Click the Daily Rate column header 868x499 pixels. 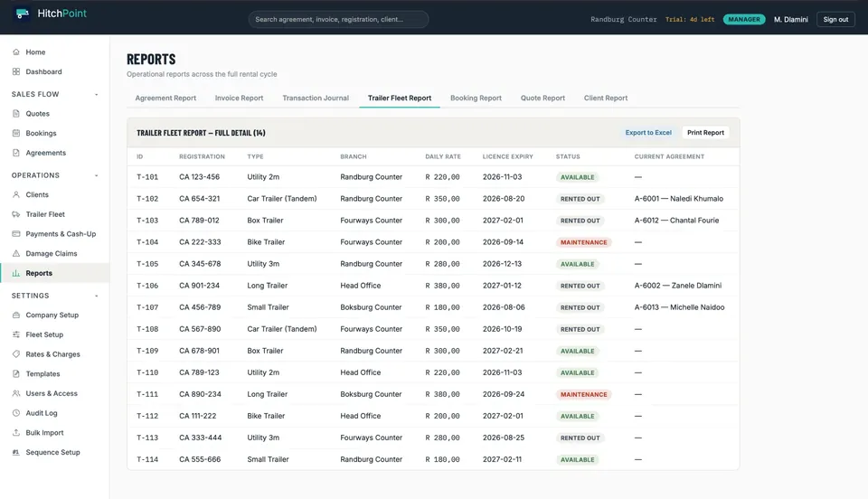click(443, 156)
